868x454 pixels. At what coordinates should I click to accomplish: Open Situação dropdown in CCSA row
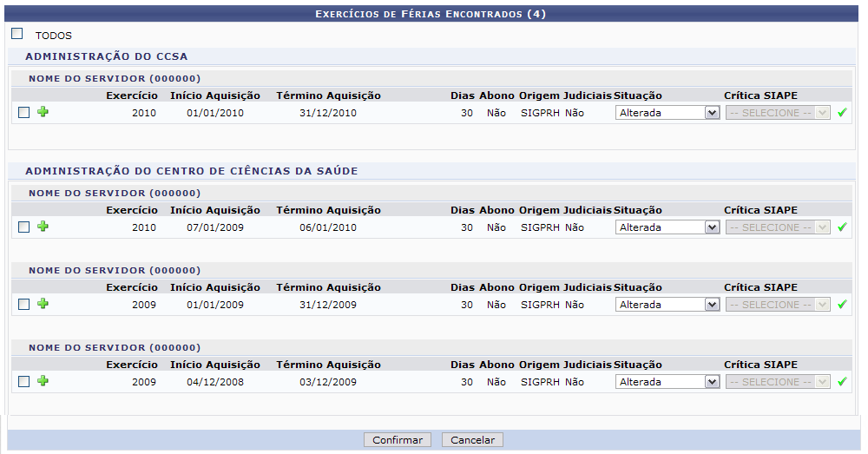(667, 113)
